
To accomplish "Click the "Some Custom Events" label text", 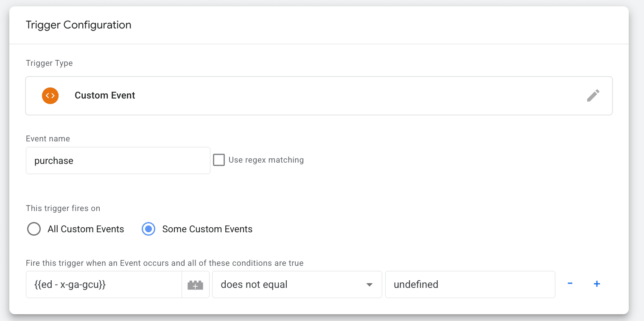I will click(207, 229).
